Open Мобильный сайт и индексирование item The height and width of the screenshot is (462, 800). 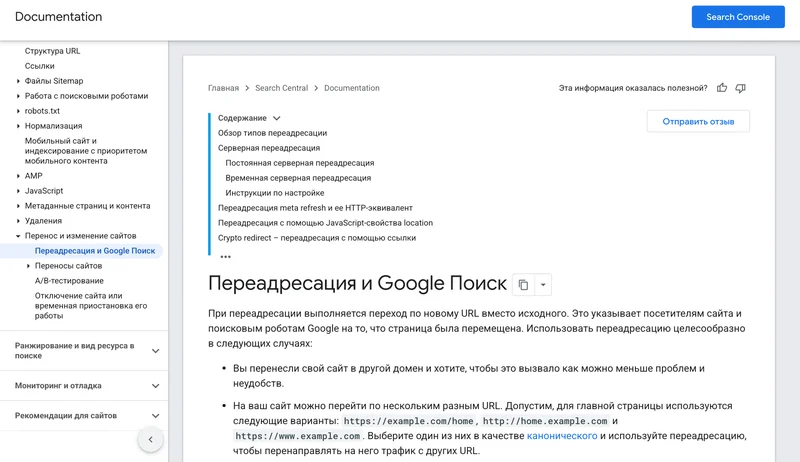86,150
